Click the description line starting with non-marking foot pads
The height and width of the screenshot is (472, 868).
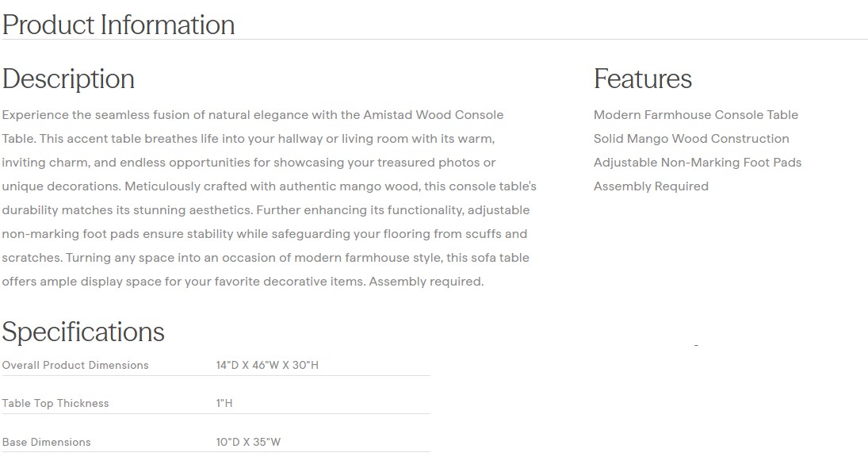[x=264, y=234]
